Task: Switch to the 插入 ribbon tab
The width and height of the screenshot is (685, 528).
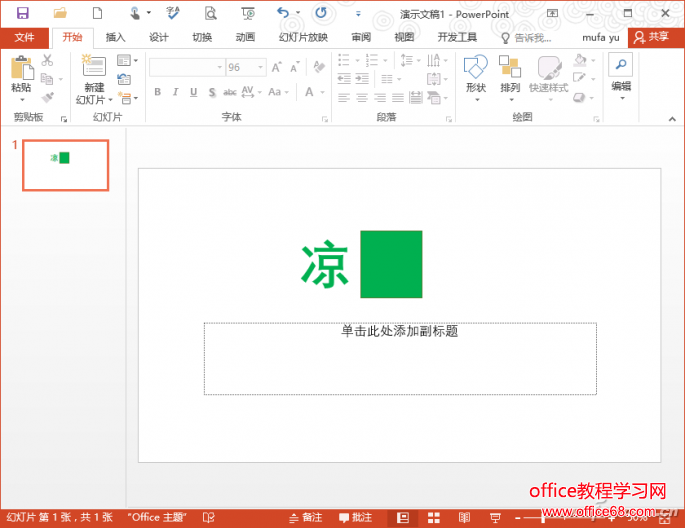Action: click(116, 37)
